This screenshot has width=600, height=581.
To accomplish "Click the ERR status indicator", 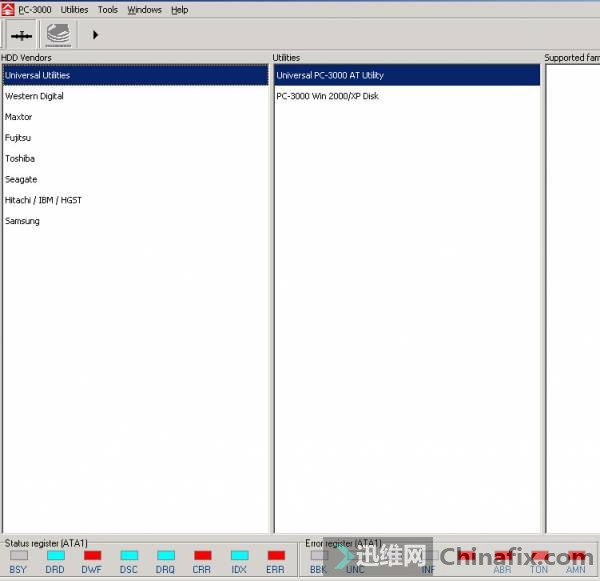I will (276, 555).
